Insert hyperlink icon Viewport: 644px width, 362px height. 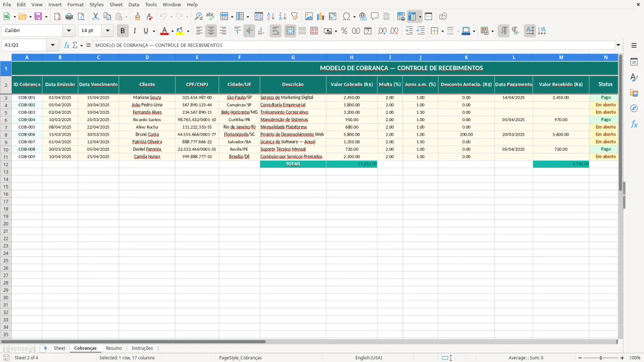pyautogui.click(x=363, y=17)
